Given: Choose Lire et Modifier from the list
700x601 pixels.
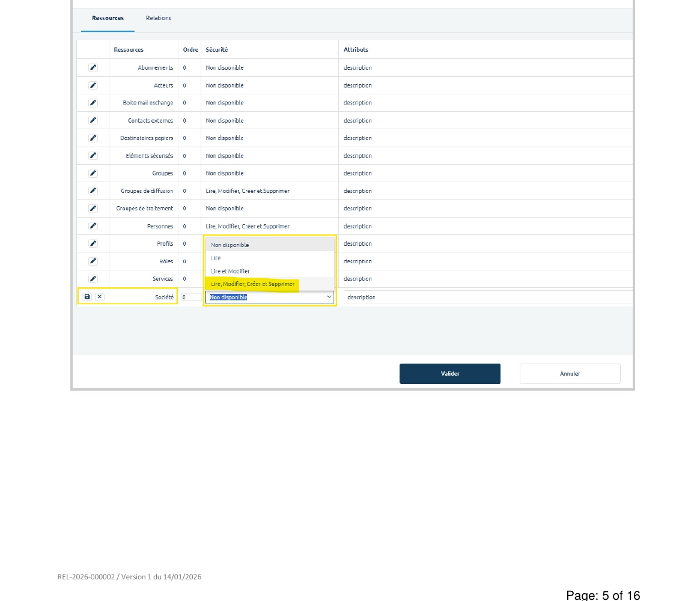Looking at the screenshot, I should click(x=230, y=271).
